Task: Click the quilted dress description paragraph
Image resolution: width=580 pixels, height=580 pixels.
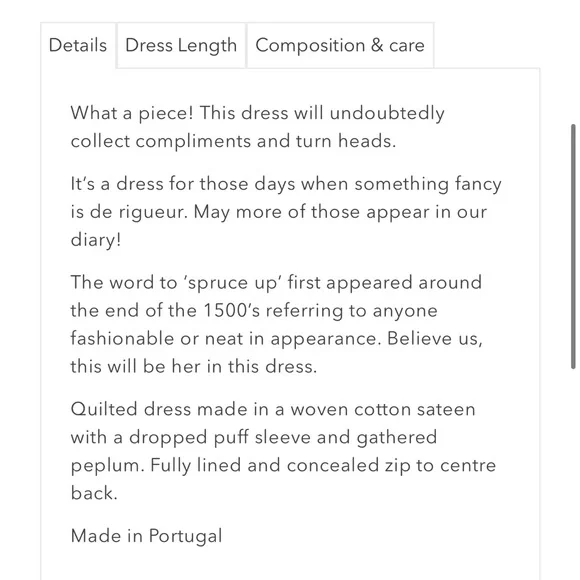Action: click(283, 451)
